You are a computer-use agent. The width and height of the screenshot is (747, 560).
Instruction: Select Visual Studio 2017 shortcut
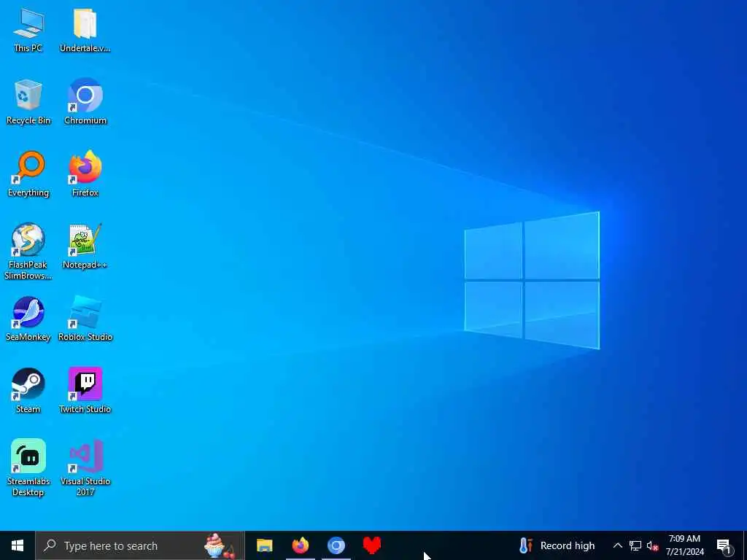(x=85, y=468)
